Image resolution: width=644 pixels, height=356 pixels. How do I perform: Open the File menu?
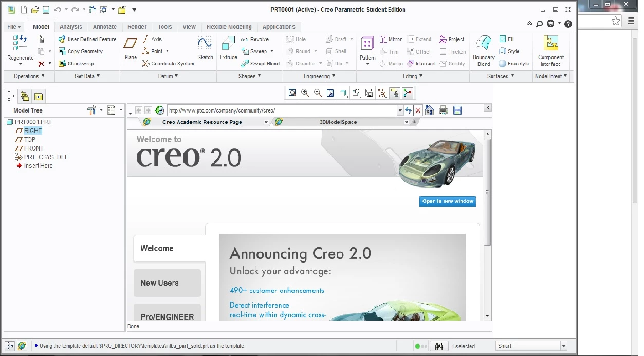[x=14, y=27]
